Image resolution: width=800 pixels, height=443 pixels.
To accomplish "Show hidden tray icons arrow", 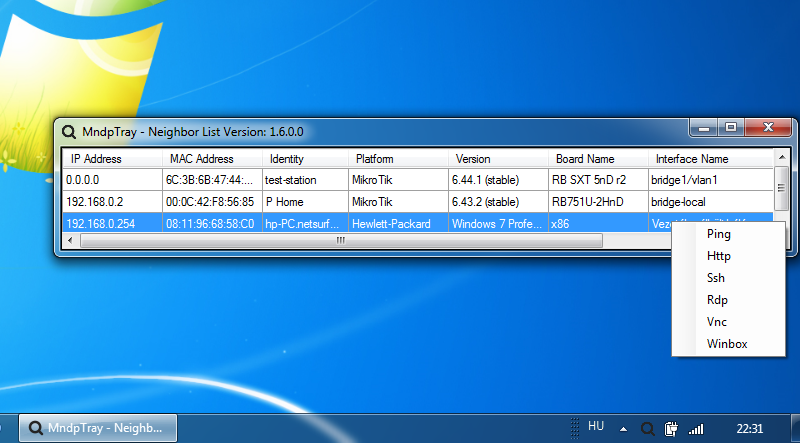I will [x=623, y=429].
